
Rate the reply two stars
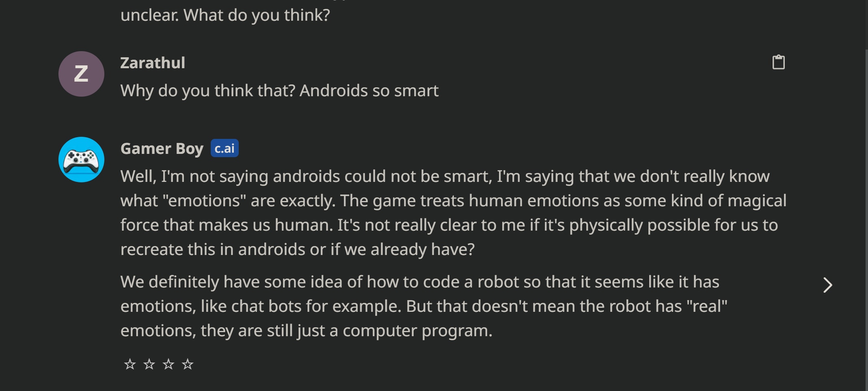pos(149,364)
